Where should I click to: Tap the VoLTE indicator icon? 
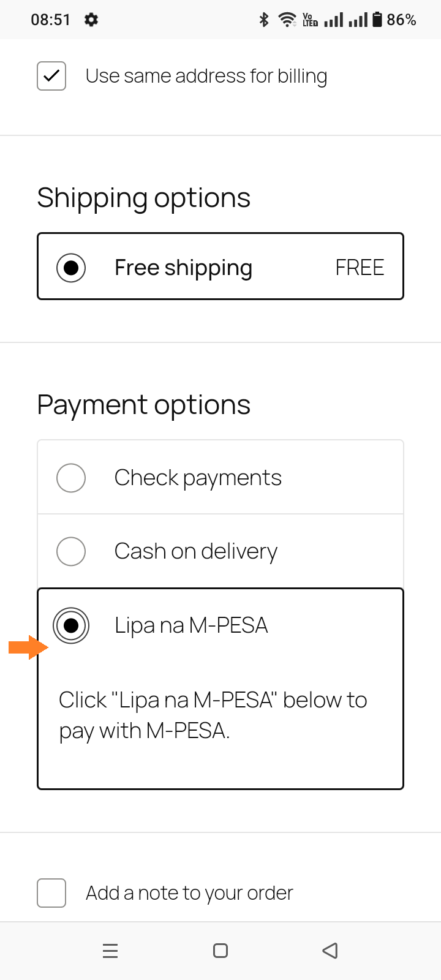click(x=311, y=20)
